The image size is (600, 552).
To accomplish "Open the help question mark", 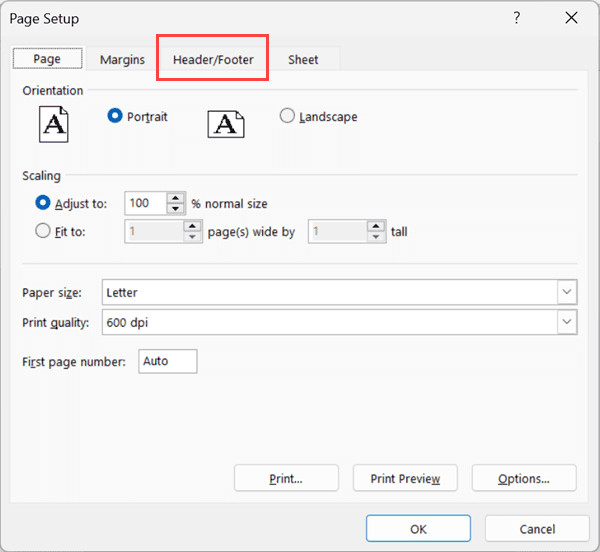I will 517,18.
